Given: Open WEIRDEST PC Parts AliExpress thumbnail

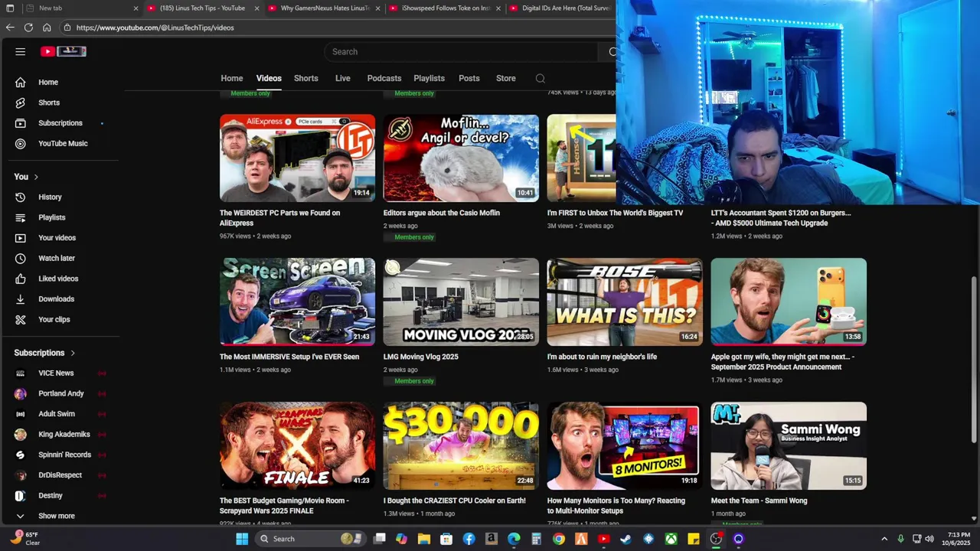Looking at the screenshot, I should pos(298,158).
